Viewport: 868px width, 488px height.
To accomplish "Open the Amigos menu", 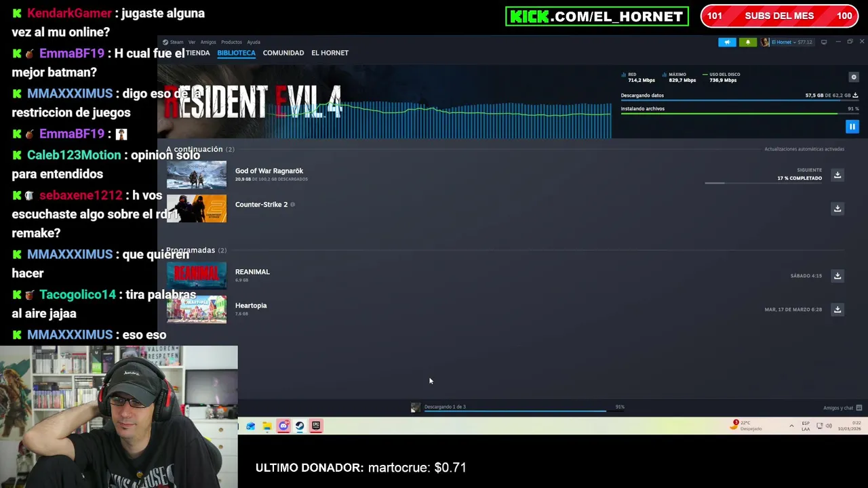I will click(x=208, y=42).
